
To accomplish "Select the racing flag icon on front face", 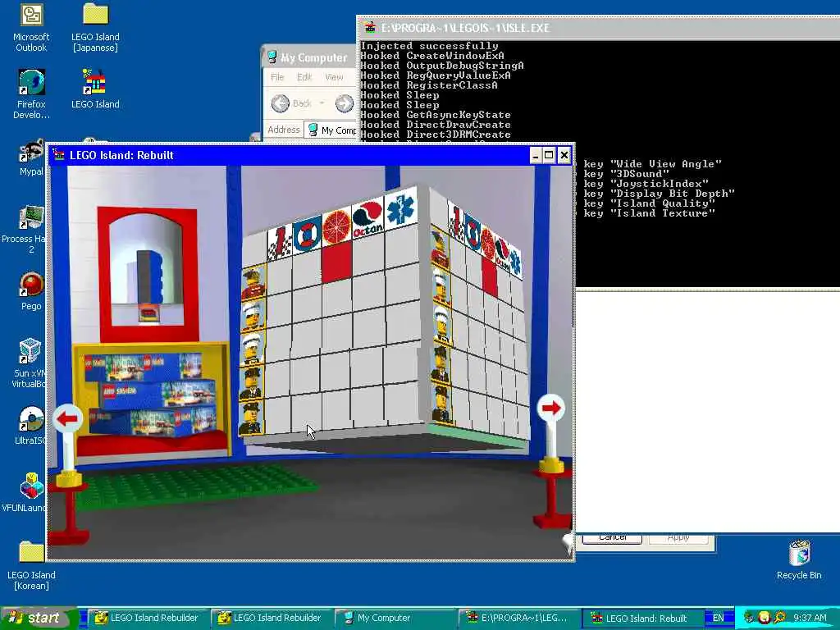I will [x=279, y=242].
